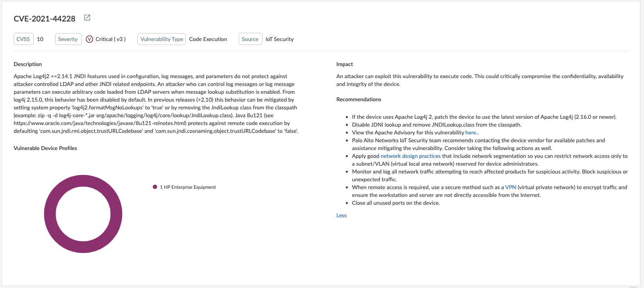Select '1 HP Enterprise Equipment' legend label

(x=188, y=187)
